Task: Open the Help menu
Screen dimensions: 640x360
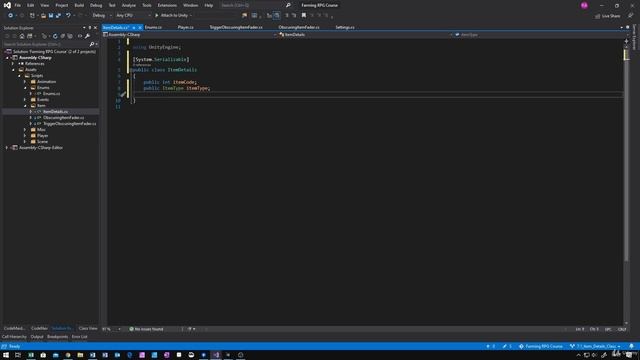Action: (209, 5)
